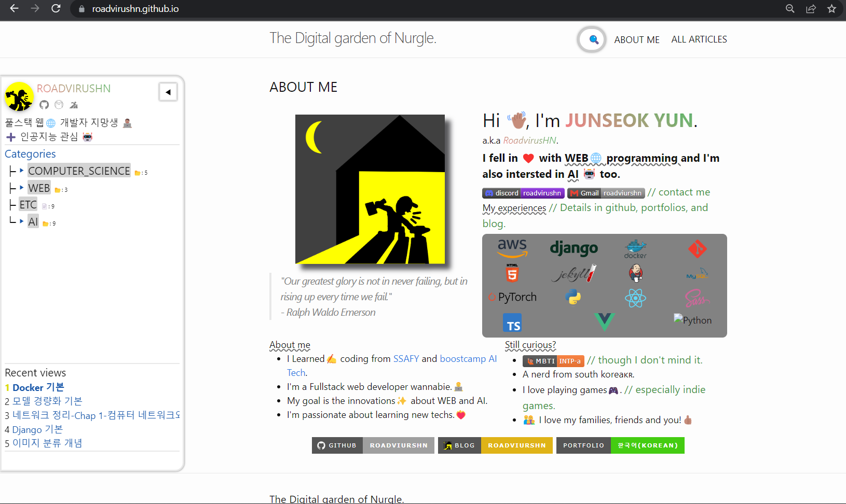The height and width of the screenshot is (504, 846).
Task: Click the Docker whale logo
Action: click(x=635, y=248)
